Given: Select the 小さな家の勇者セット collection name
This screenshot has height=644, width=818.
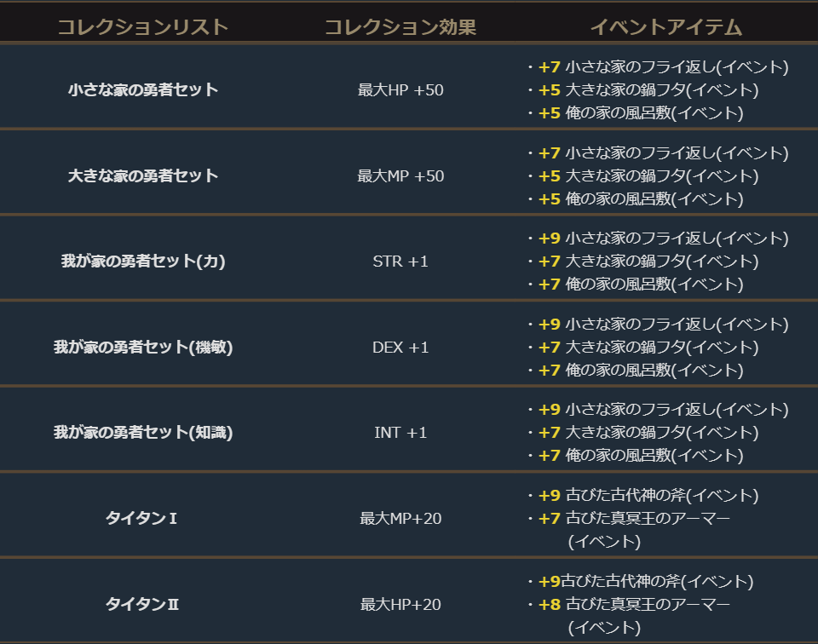Looking at the screenshot, I should (143, 89).
